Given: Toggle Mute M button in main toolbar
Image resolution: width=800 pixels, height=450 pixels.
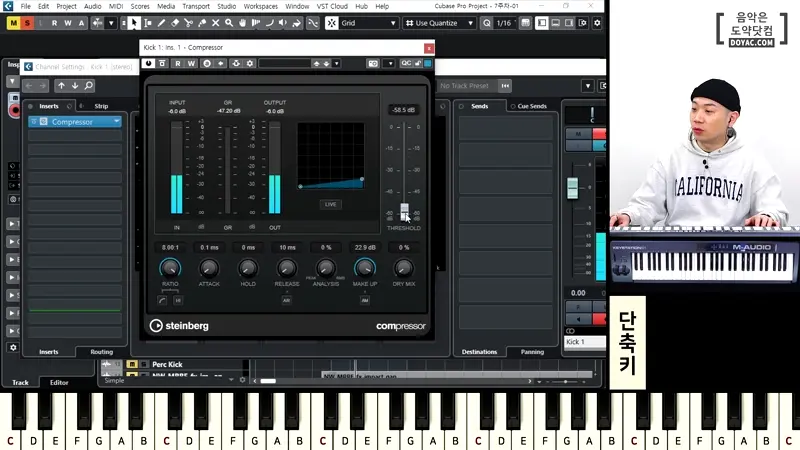Looking at the screenshot, I should [x=14, y=23].
